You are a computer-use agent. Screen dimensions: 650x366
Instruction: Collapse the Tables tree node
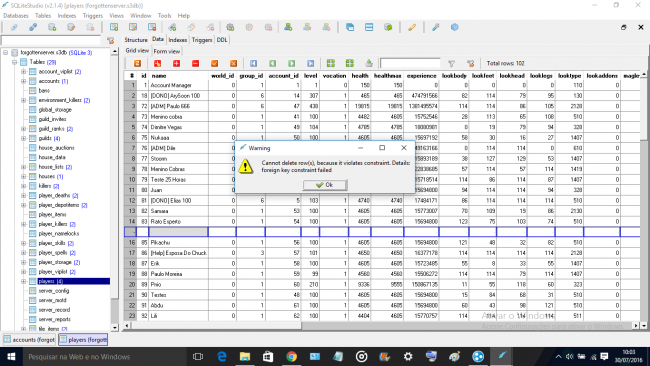[x=15, y=62]
